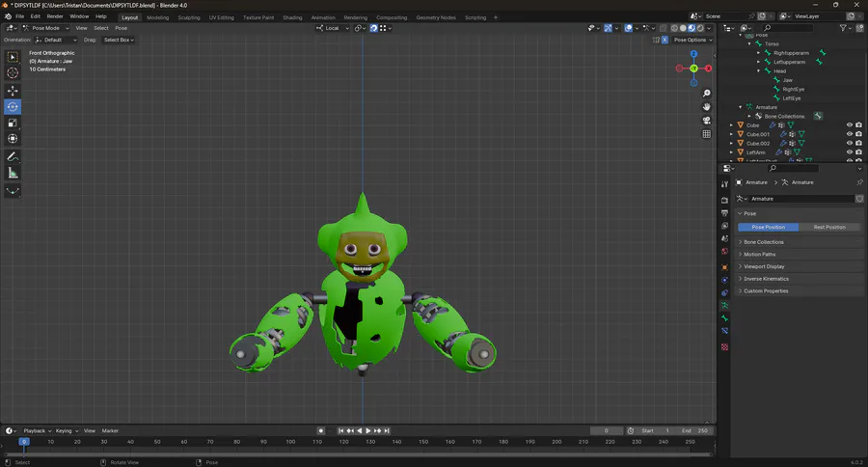Open the Bone properties tab
868x467 pixels.
pos(724,318)
